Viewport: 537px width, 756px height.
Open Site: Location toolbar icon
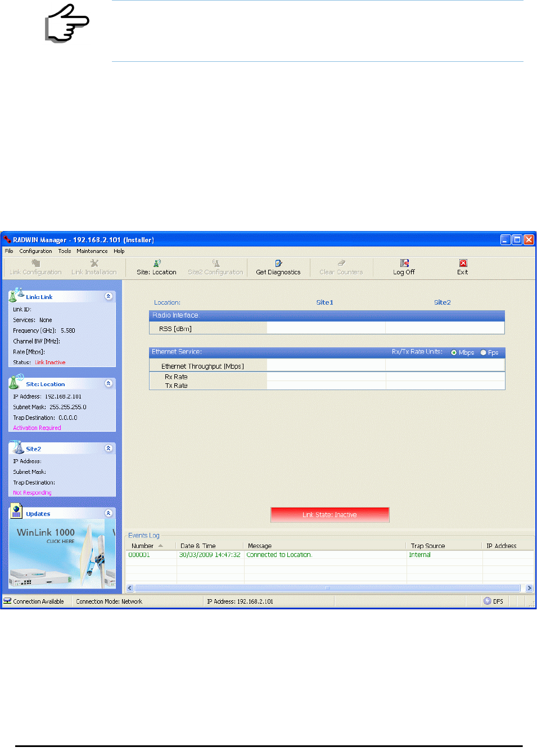pos(157,262)
